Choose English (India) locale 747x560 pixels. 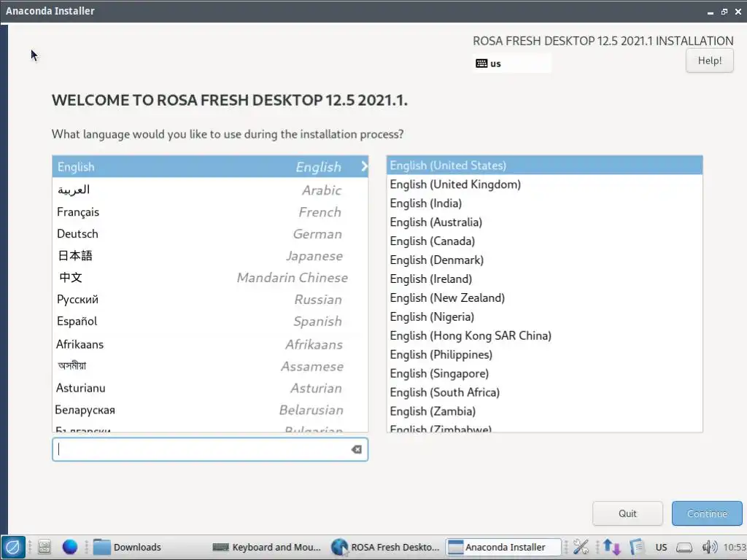point(544,203)
